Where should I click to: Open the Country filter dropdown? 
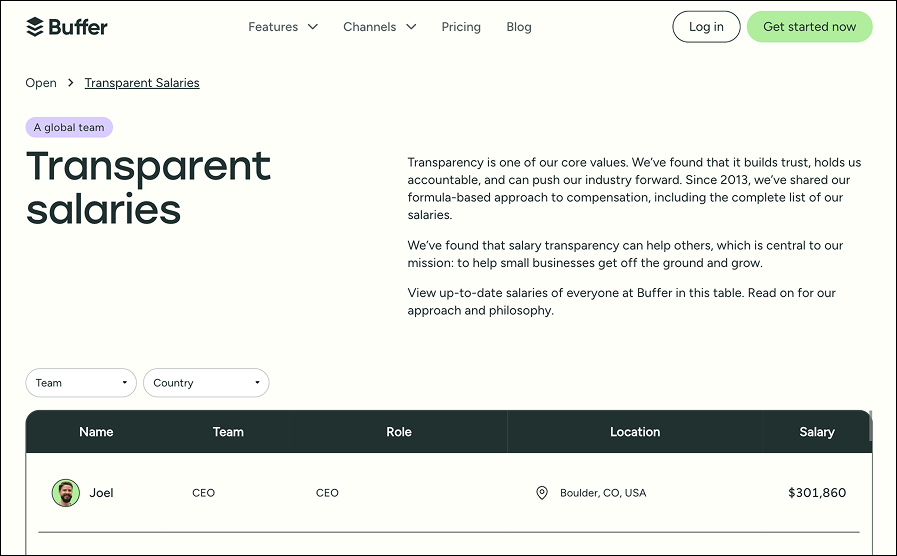coord(206,383)
